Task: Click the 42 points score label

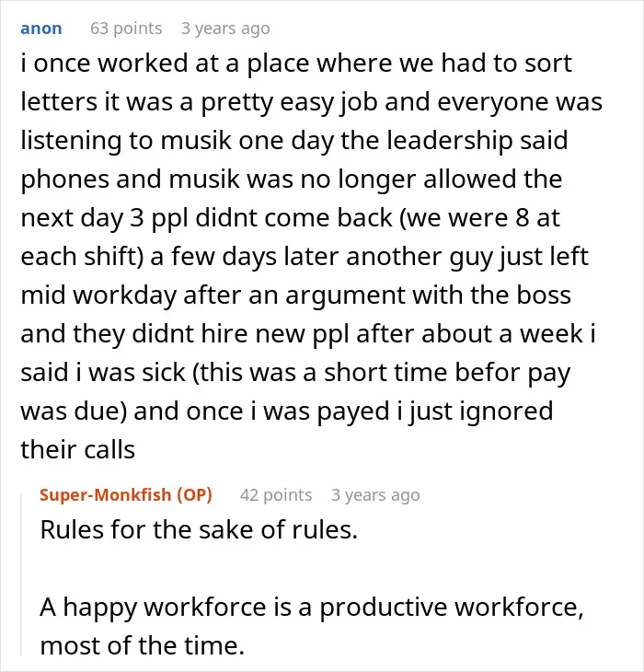Action: pyautogui.click(x=276, y=495)
